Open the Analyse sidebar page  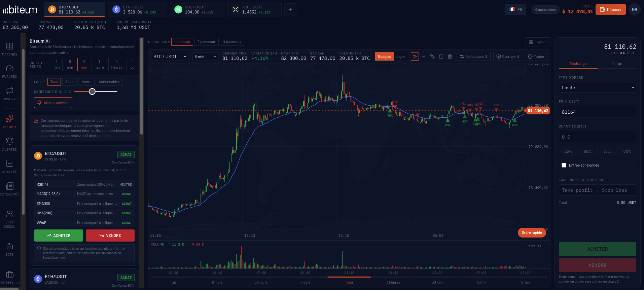point(10,167)
